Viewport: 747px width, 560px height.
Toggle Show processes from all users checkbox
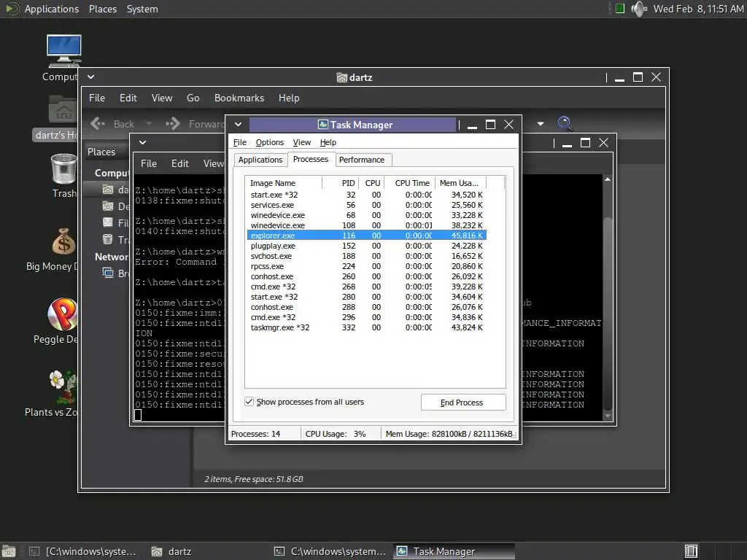249,402
